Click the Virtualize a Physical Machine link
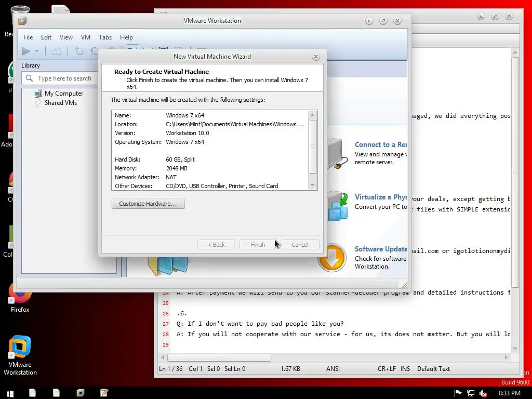Image resolution: width=532 pixels, height=399 pixels. [381, 197]
